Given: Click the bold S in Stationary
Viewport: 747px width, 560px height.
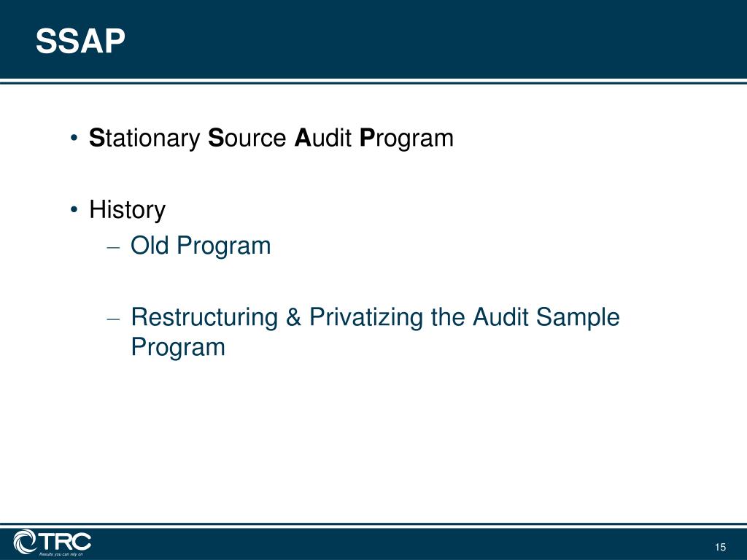Looking at the screenshot, I should click(x=96, y=138).
